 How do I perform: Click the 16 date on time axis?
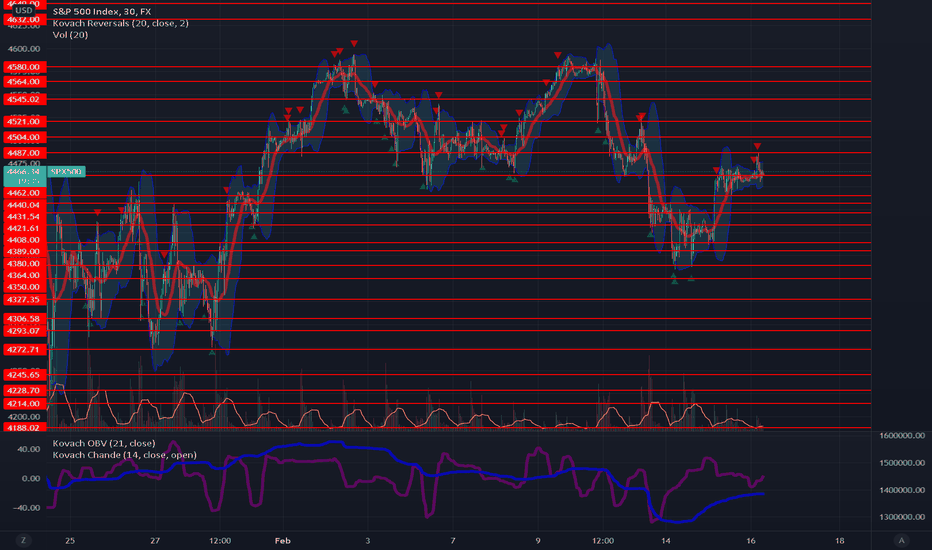[x=751, y=540]
